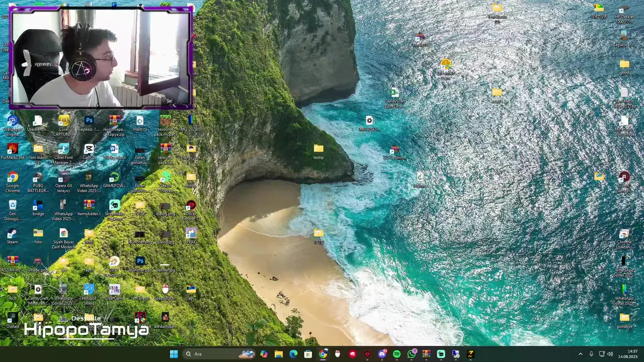Screen dimensions: 644x362
Task: Open the Outlast desktop shortcut
Action: (x=13, y=321)
